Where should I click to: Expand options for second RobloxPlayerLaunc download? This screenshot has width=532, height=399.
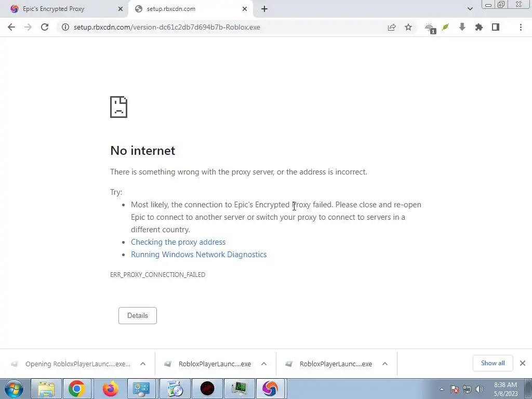264,364
